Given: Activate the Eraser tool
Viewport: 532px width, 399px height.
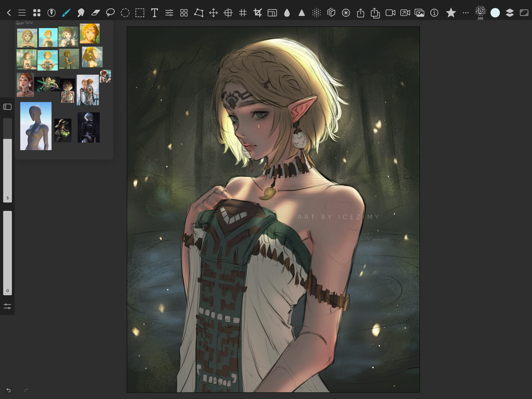Looking at the screenshot, I should (96, 12).
